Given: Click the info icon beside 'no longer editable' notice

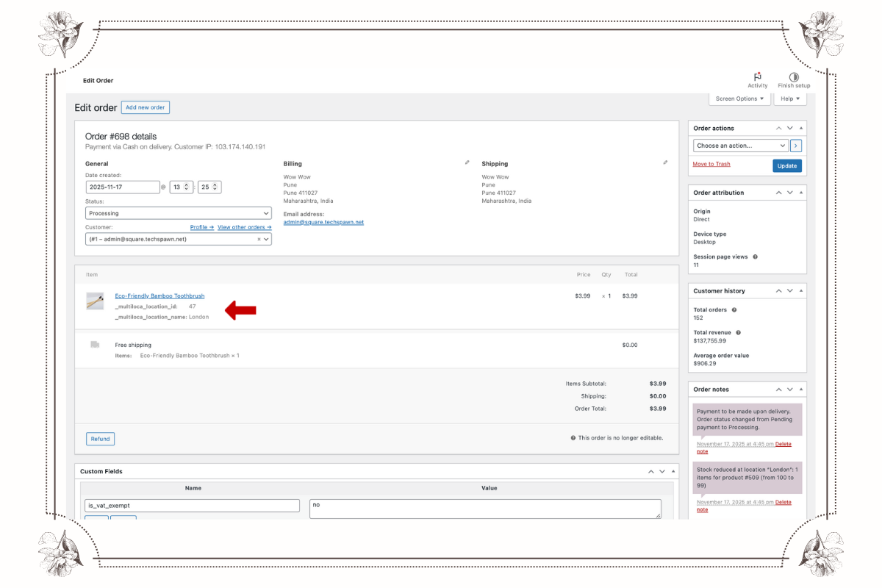Looking at the screenshot, I should [x=573, y=437].
